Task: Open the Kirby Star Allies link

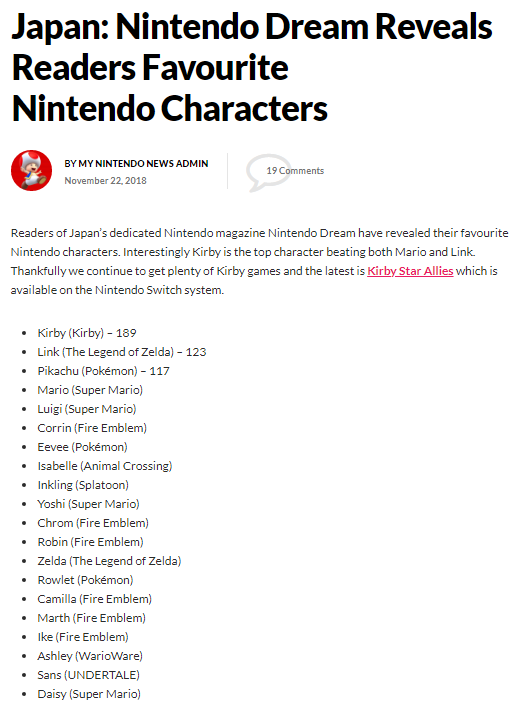Action: click(410, 271)
